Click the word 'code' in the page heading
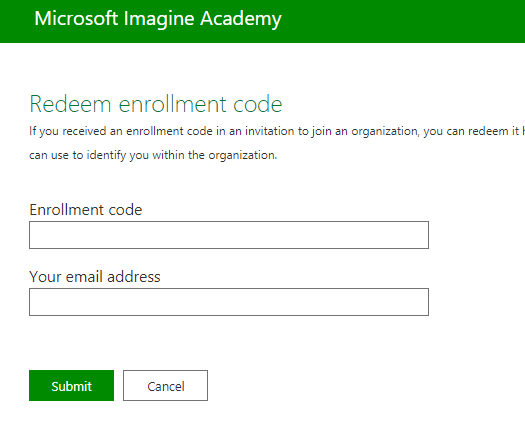525x439 pixels. [x=257, y=104]
